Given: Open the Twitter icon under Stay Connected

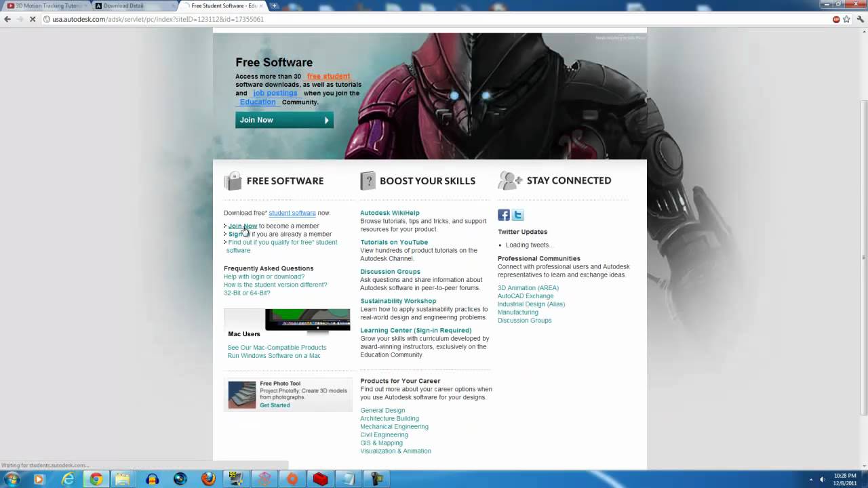Looking at the screenshot, I should [518, 215].
